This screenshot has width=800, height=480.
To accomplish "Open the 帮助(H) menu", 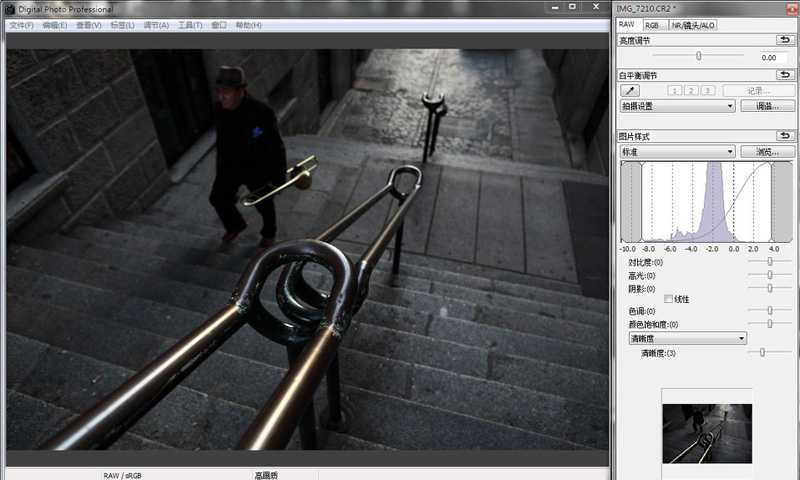I will pyautogui.click(x=248, y=25).
